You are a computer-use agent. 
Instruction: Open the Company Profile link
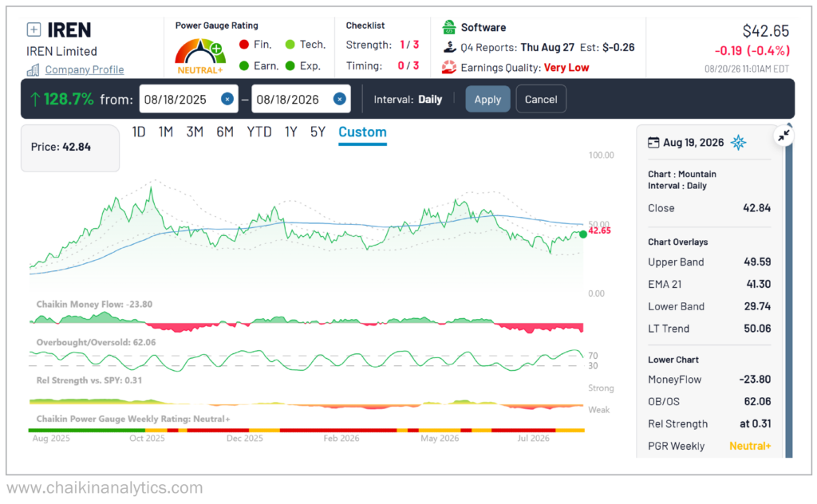tap(85, 69)
